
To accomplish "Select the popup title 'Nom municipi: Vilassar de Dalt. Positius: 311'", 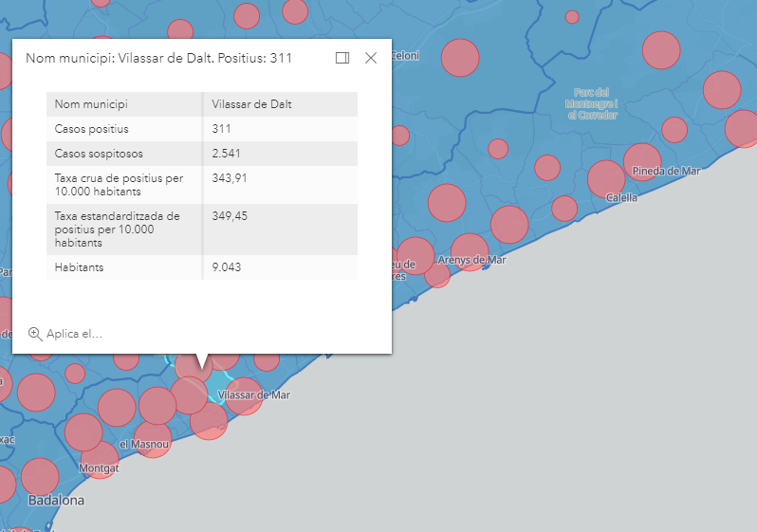I will pos(158,58).
